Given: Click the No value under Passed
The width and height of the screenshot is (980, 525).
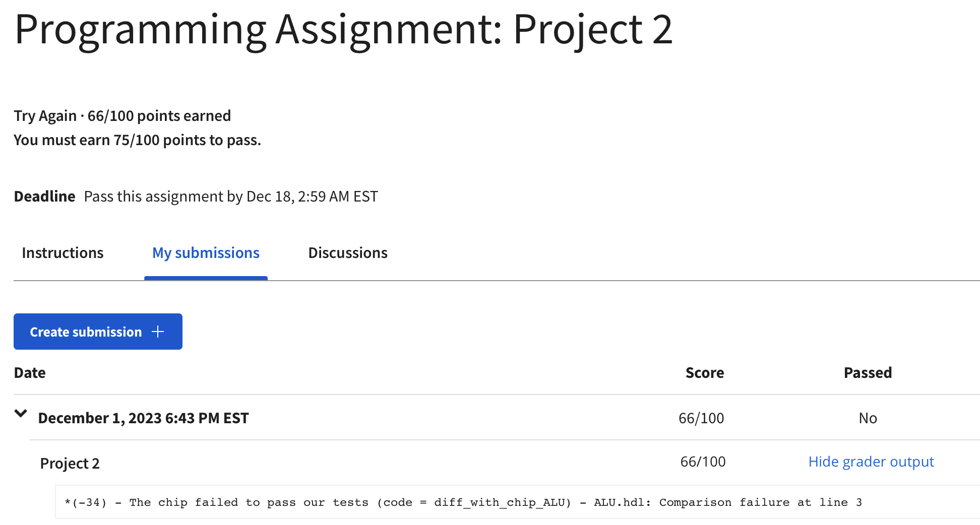Looking at the screenshot, I should pos(868,418).
